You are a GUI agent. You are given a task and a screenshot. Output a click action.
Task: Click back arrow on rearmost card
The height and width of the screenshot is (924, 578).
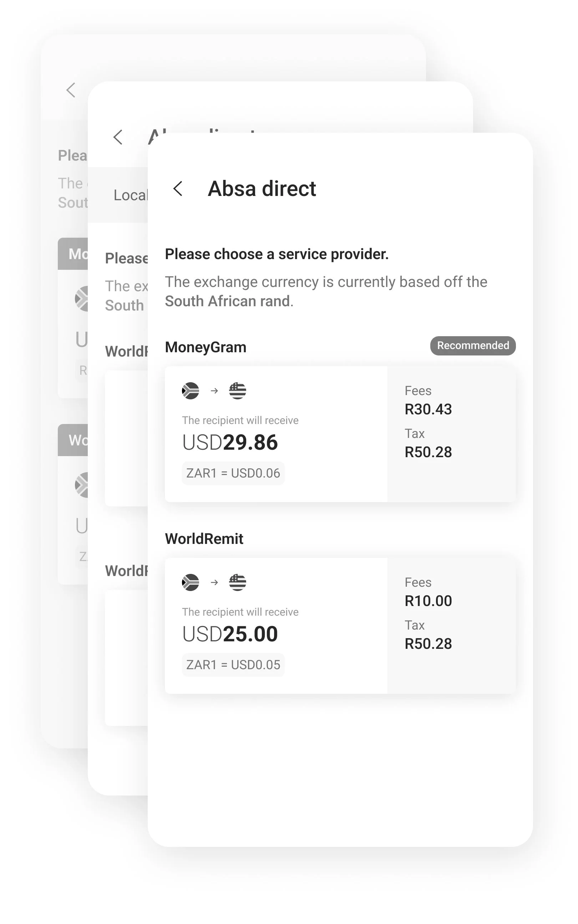tap(71, 90)
